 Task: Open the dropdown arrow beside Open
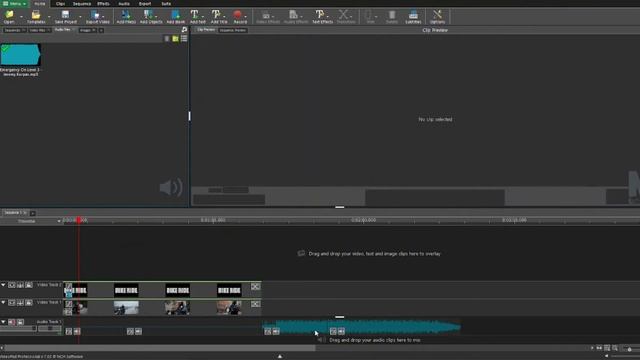coord(21,17)
